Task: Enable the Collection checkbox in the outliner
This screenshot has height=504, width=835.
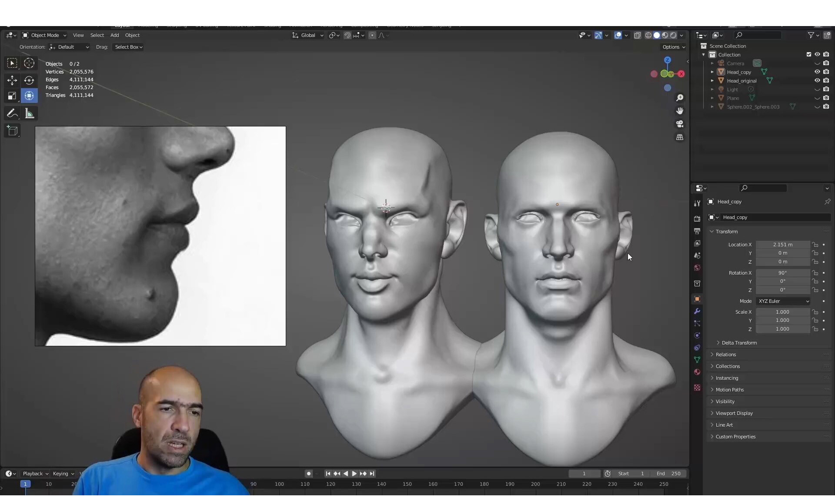Action: click(x=808, y=54)
